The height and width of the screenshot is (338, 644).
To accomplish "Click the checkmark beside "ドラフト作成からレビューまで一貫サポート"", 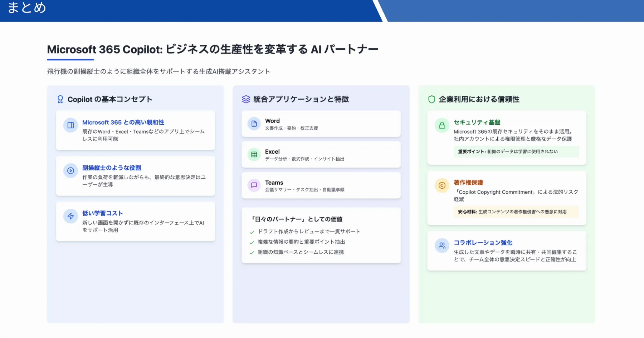I will coord(252,232).
